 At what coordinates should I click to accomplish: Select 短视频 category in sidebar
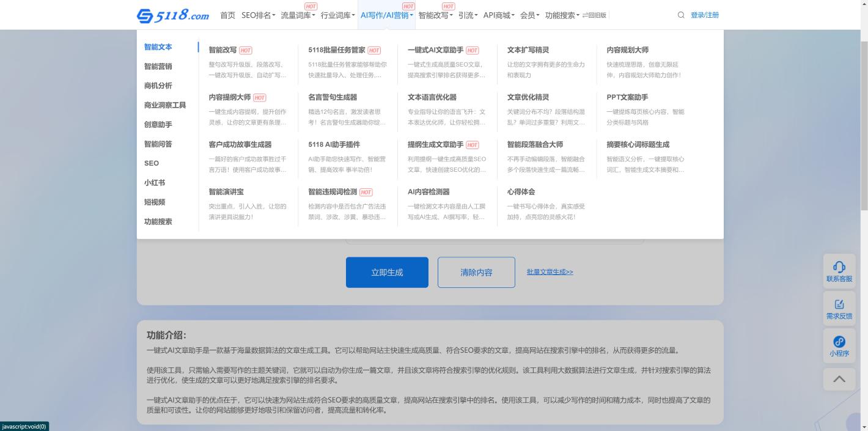(x=155, y=202)
